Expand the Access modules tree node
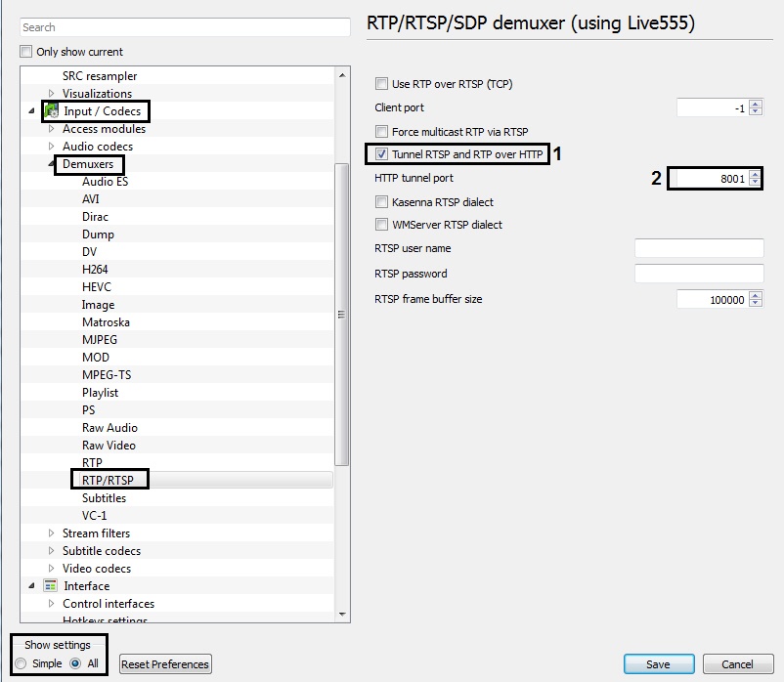Image resolution: width=784 pixels, height=682 pixels. pyautogui.click(x=52, y=129)
